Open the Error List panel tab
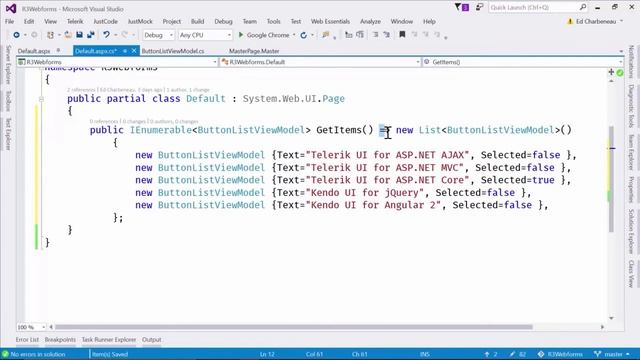Image resolution: width=640 pixels, height=360 pixels. click(x=27, y=340)
